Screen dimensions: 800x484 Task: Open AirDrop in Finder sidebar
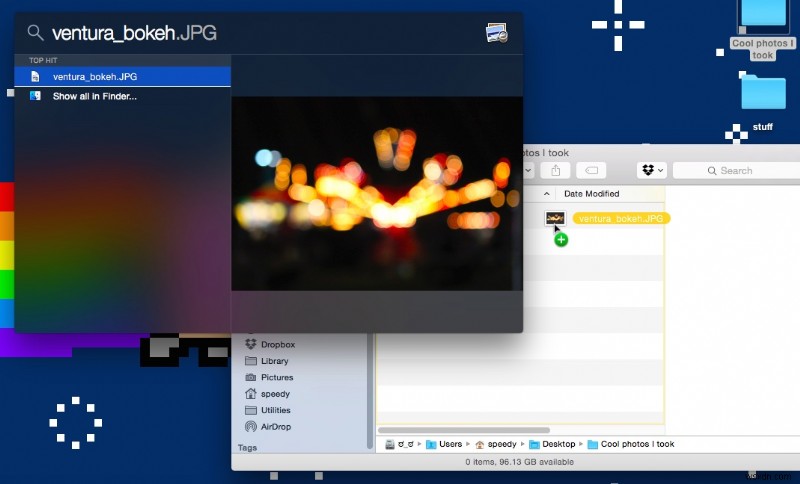(x=276, y=426)
